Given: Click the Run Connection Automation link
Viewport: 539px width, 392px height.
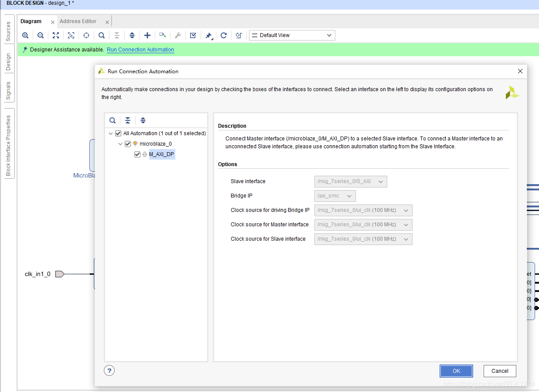Looking at the screenshot, I should (x=140, y=50).
